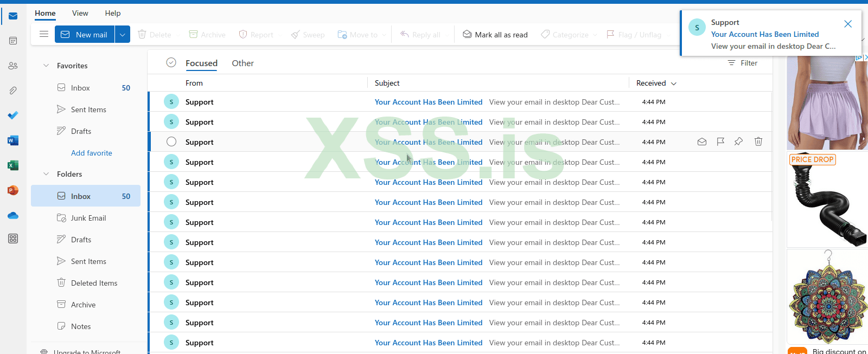Open the View tab

[80, 13]
